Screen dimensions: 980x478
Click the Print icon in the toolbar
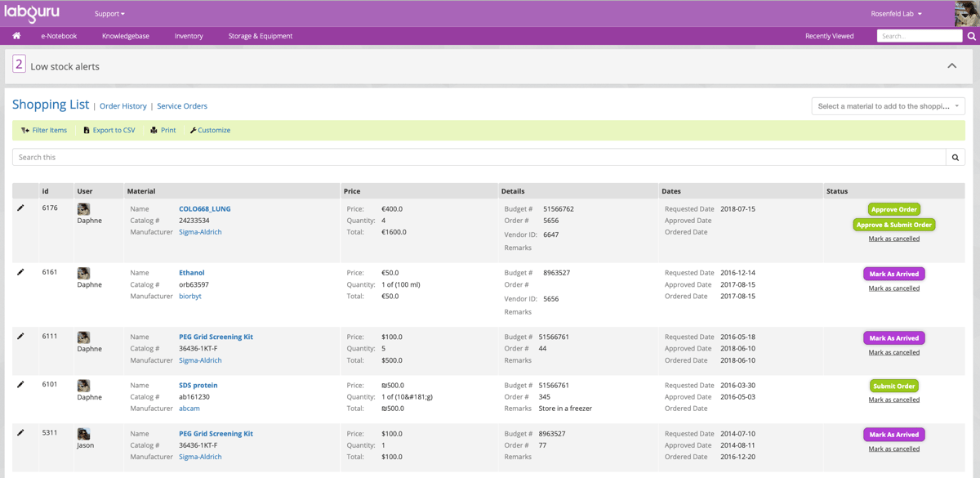coord(154,130)
